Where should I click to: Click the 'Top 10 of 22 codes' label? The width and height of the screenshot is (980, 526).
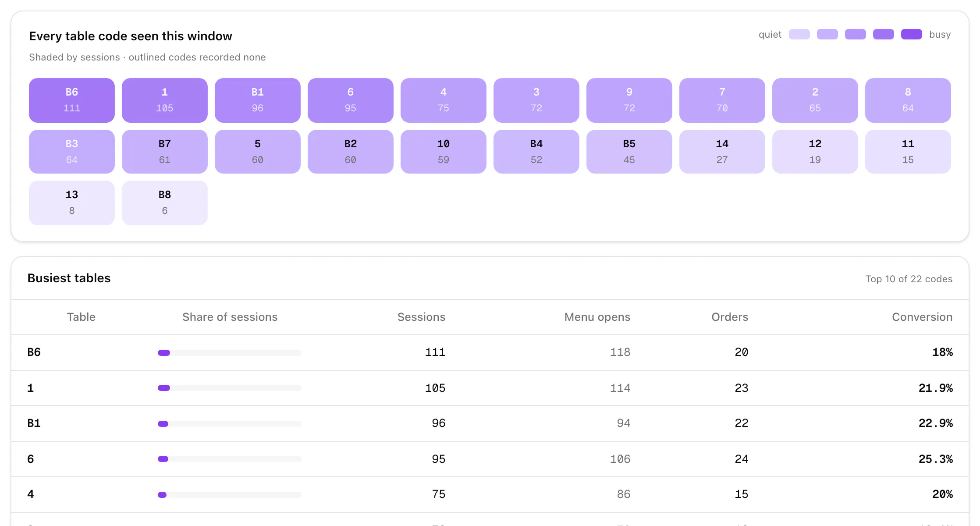click(x=909, y=279)
